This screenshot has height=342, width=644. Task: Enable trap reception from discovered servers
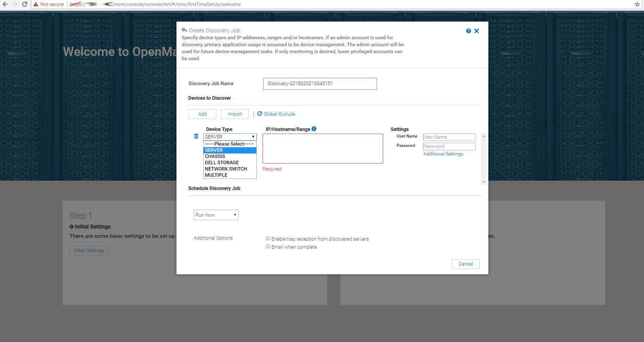(268, 238)
